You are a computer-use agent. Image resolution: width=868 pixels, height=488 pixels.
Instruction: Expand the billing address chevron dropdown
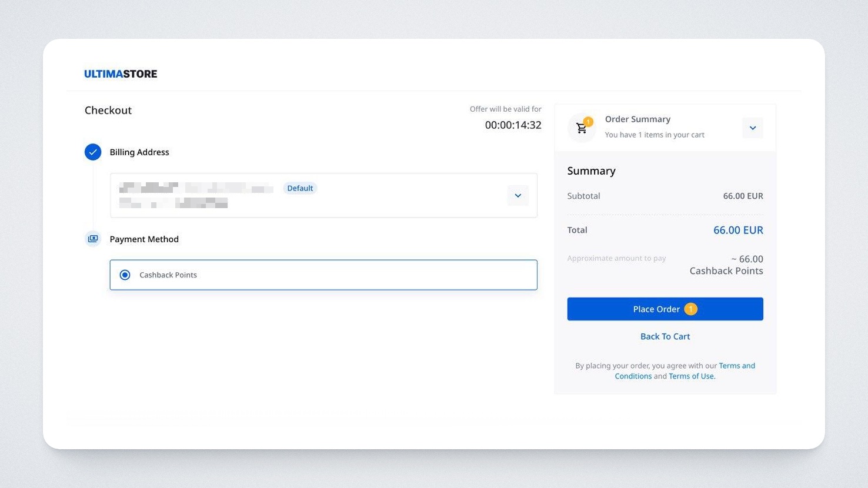(x=518, y=196)
